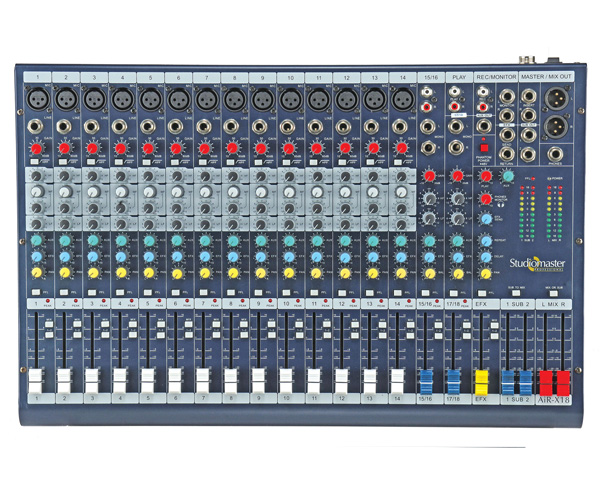The height and width of the screenshot is (500, 600).
Task: Select the PHONES output jack
Action: pyautogui.click(x=554, y=155)
